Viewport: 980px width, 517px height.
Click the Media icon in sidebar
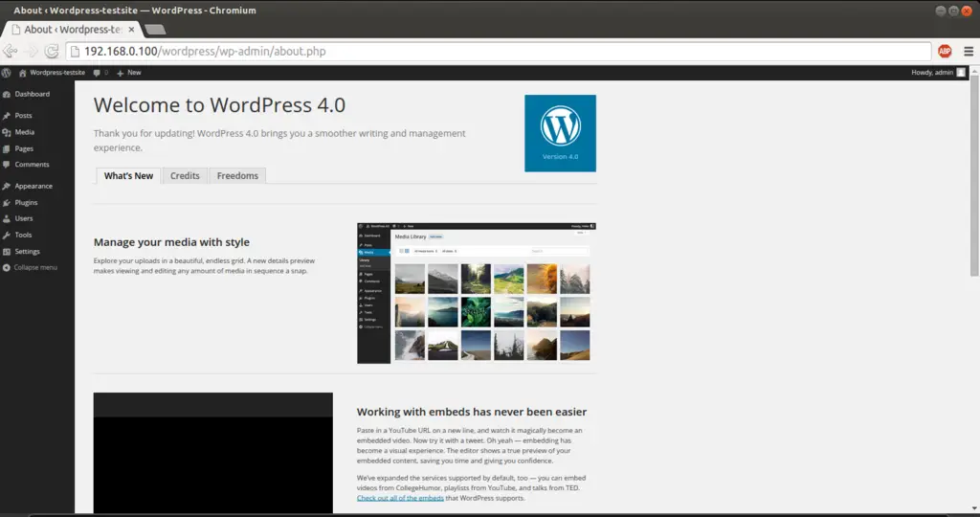(7, 132)
